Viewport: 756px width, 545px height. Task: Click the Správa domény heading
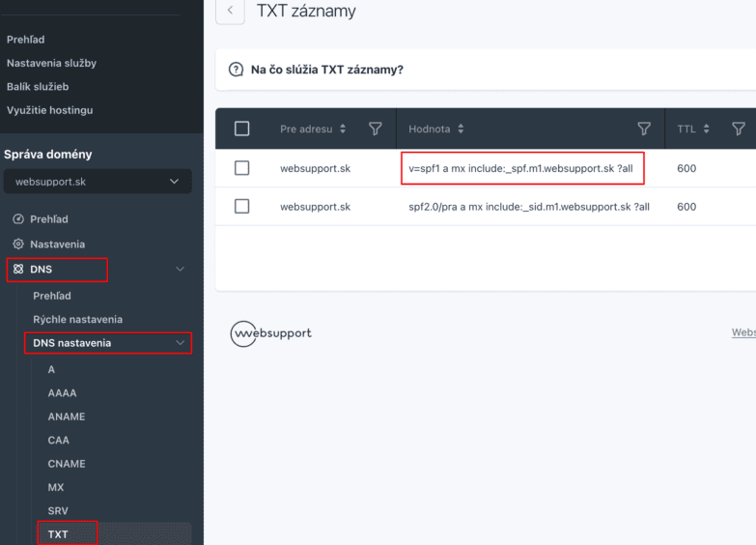pyautogui.click(x=47, y=155)
